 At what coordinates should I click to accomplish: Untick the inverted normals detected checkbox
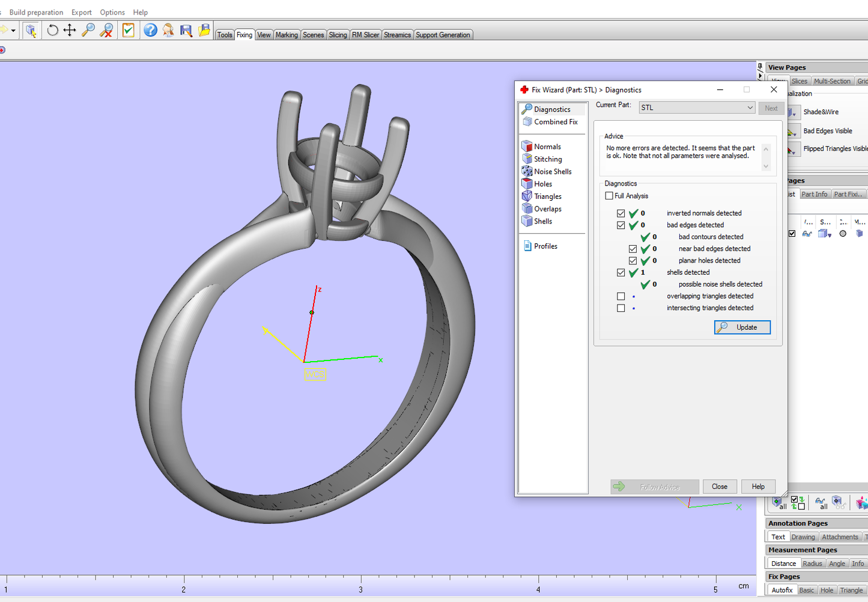click(x=621, y=213)
